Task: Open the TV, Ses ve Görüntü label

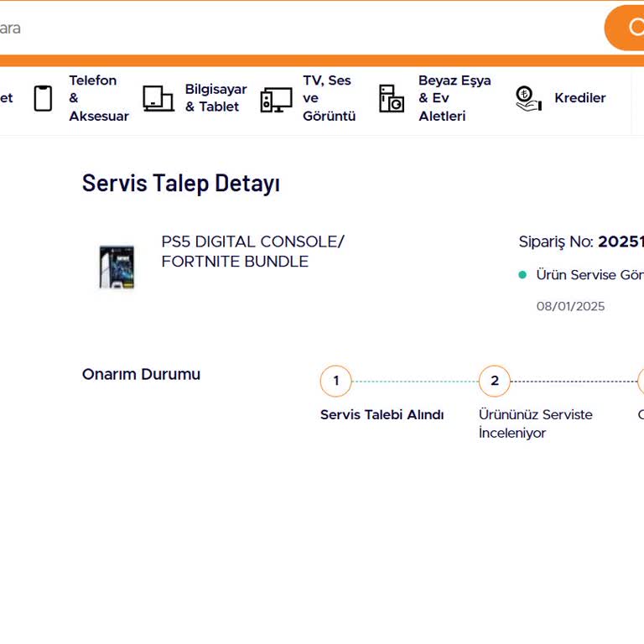Action: point(328,98)
